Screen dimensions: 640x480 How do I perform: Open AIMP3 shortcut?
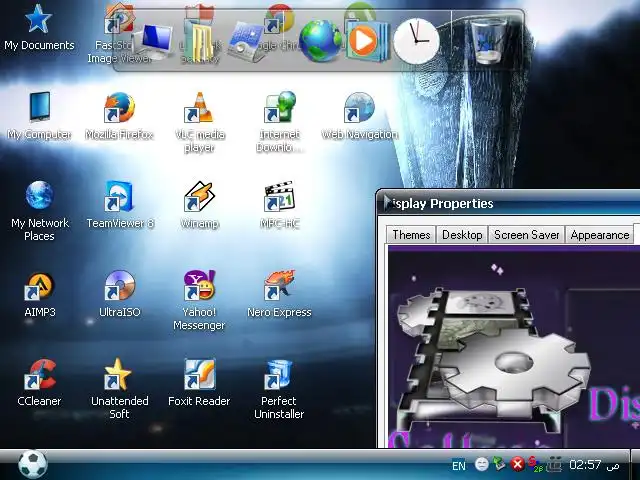click(x=39, y=294)
